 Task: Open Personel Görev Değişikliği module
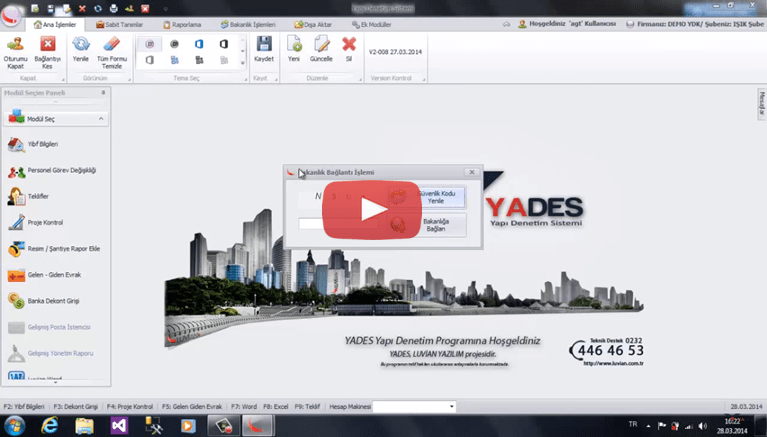point(52,170)
